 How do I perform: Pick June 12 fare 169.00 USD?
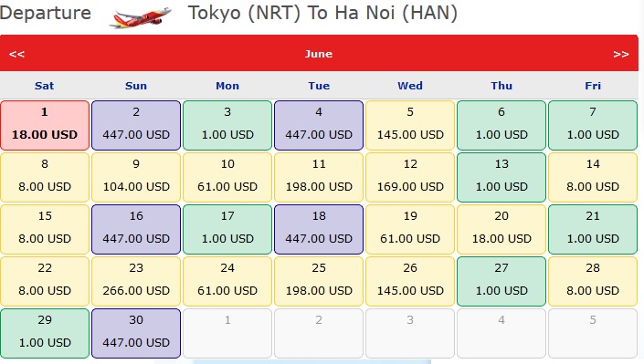(x=410, y=177)
